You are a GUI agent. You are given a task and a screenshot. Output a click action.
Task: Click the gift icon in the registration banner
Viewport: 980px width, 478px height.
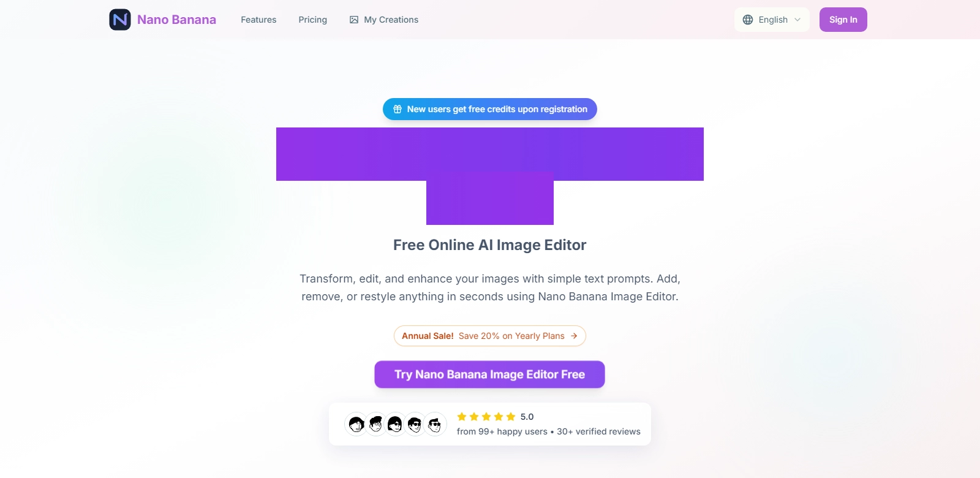(x=398, y=109)
